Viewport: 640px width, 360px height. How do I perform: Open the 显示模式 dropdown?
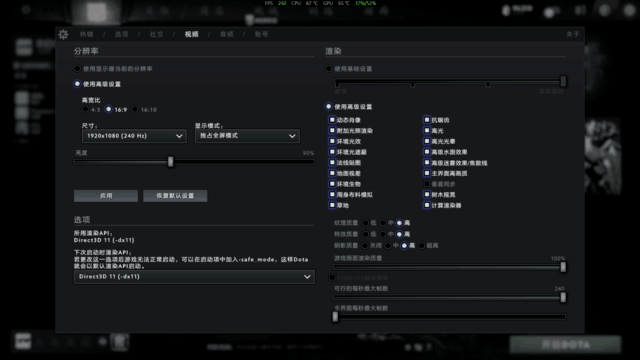pos(247,136)
